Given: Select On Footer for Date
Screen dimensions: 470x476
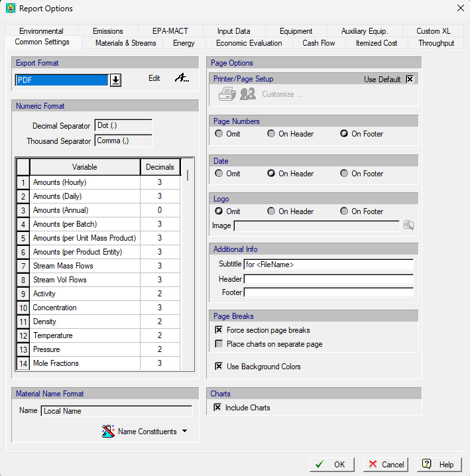Looking at the screenshot, I should click(344, 173).
